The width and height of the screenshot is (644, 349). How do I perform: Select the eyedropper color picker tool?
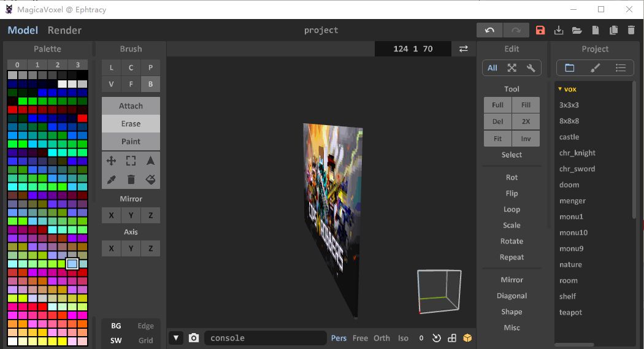click(x=111, y=179)
